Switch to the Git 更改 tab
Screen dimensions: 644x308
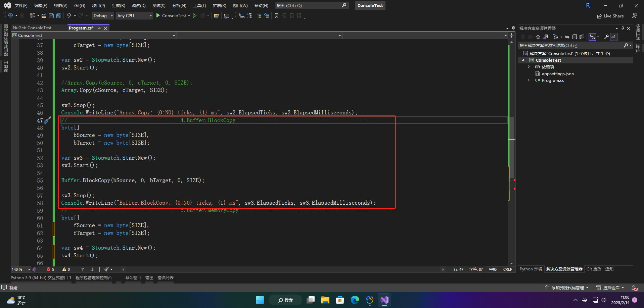click(x=594, y=269)
